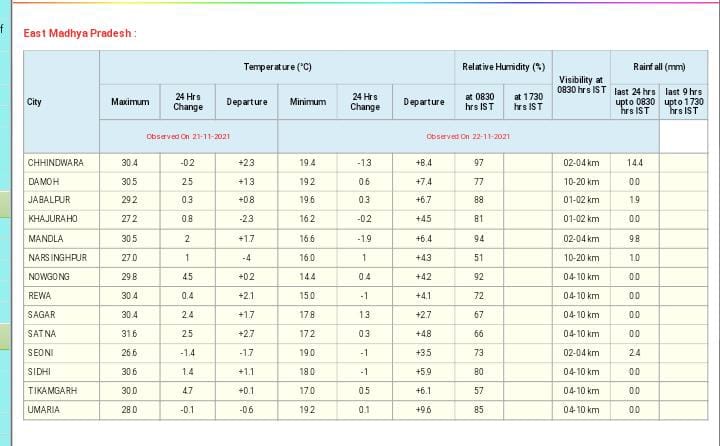
Task: Select Satna's 31.6 maximum temperature cell
Action: [x=129, y=333]
